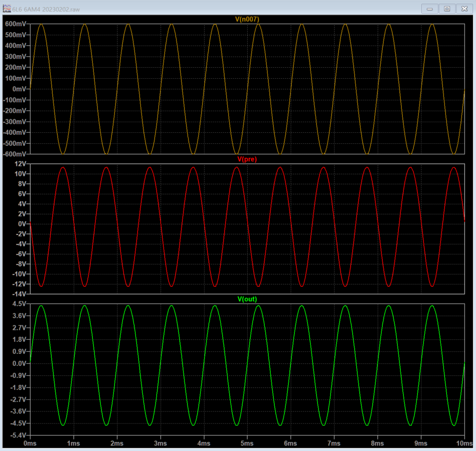
Task: Click the 3ms time axis label
Action: [161, 443]
